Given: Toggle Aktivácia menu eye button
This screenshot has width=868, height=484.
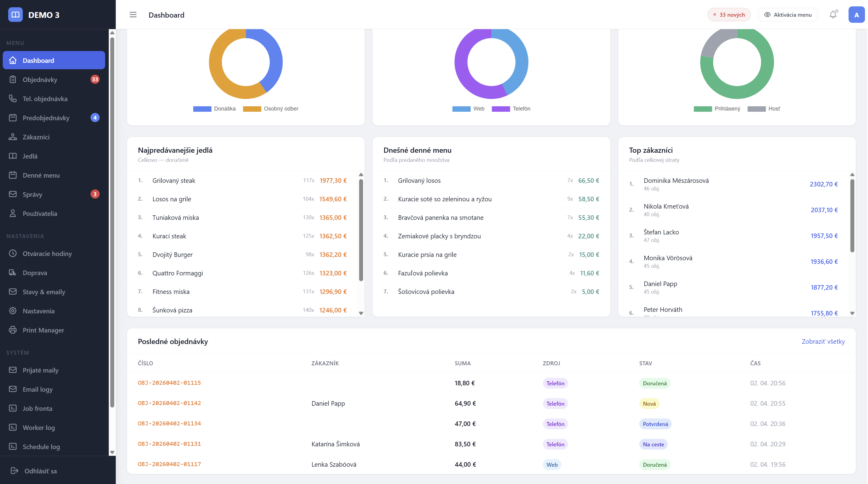Looking at the screenshot, I should (x=787, y=15).
